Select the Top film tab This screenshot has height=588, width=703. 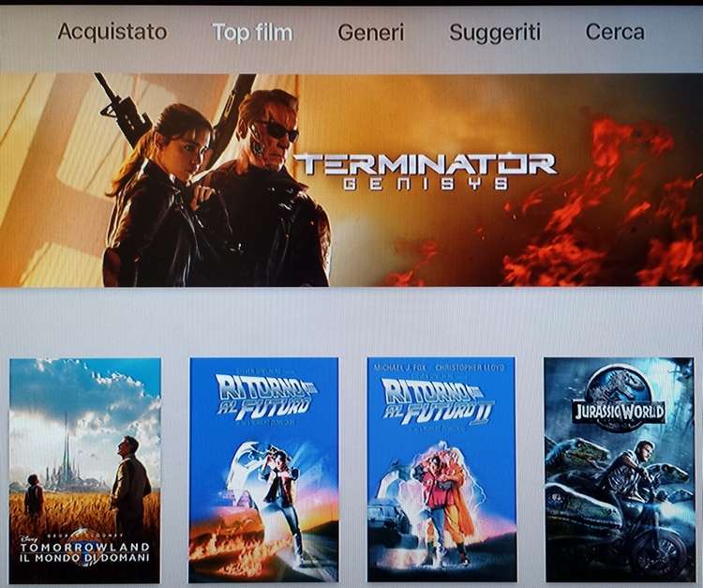[x=252, y=33]
